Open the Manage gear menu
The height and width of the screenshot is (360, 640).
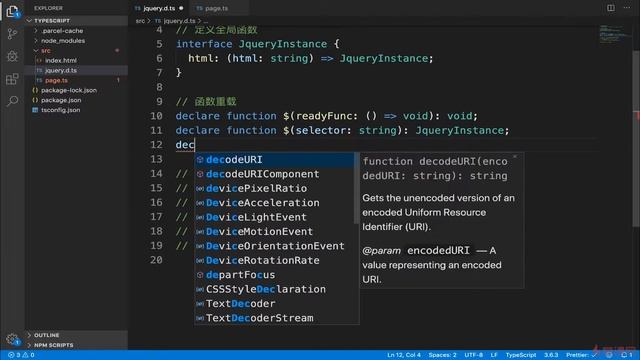tap(12, 339)
